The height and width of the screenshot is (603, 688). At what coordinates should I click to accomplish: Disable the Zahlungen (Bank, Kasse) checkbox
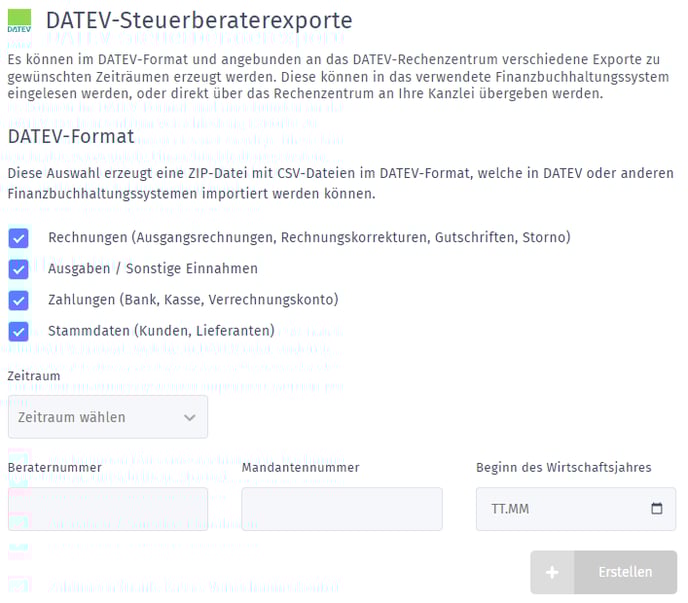point(18,301)
